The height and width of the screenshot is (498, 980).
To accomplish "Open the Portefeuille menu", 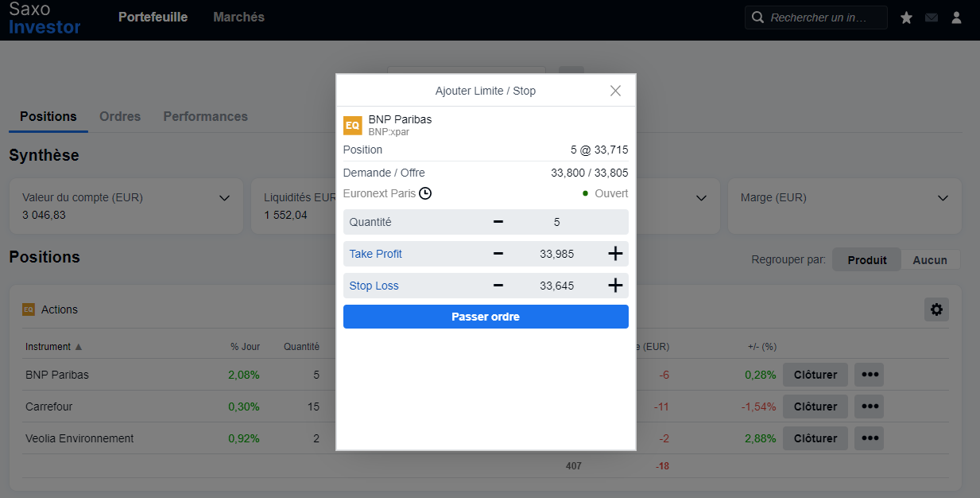I will (153, 17).
